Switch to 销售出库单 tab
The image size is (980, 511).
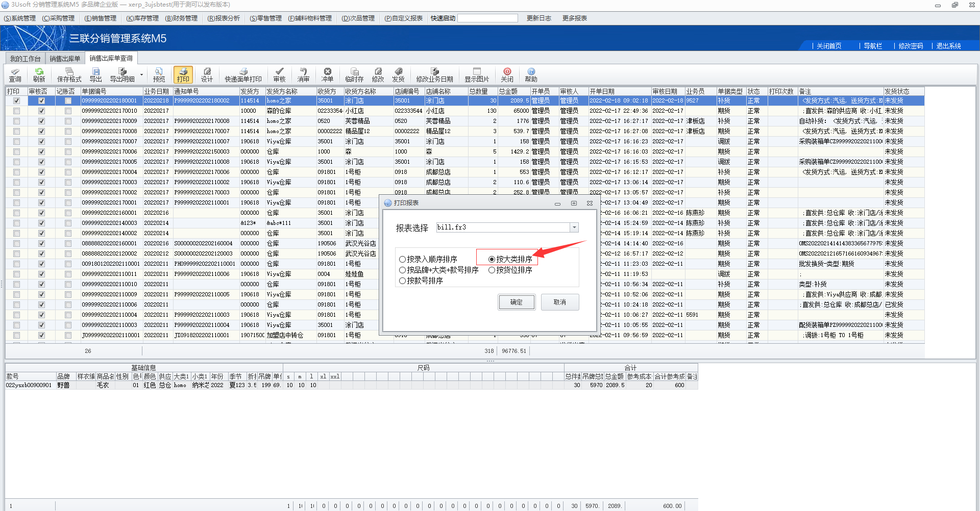[65, 59]
